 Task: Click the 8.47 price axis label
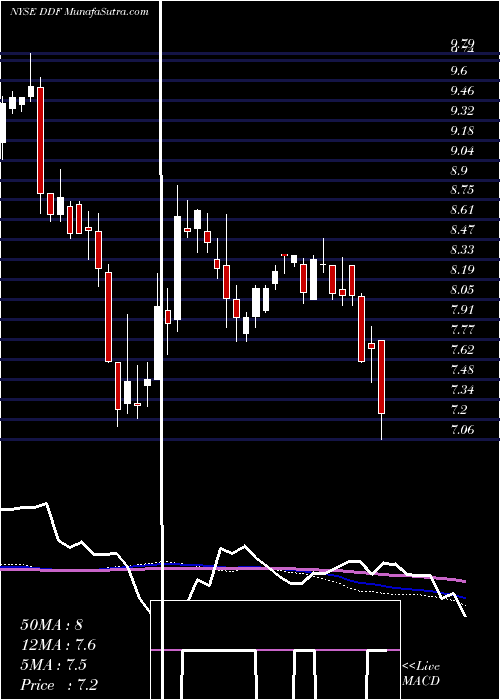coord(462,230)
